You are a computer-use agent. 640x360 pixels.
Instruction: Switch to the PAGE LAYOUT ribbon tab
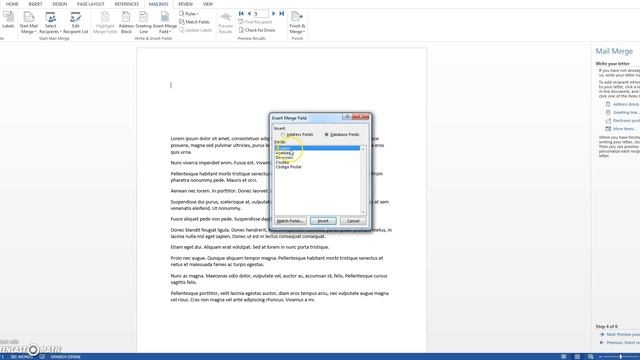point(91,4)
